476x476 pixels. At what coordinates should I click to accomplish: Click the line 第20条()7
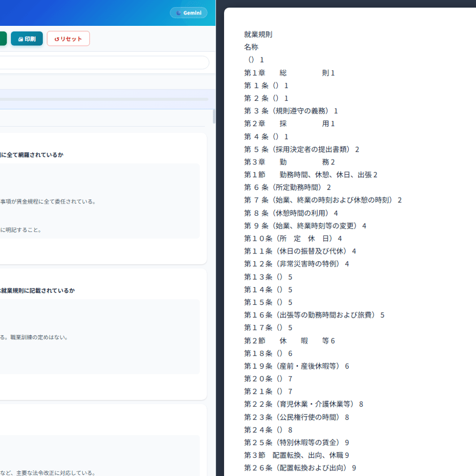coord(268,379)
